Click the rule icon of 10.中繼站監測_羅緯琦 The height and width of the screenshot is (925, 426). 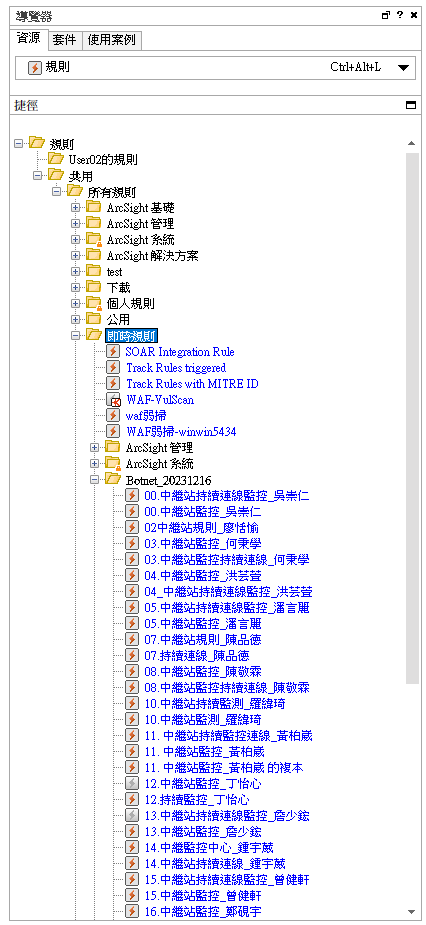132,720
